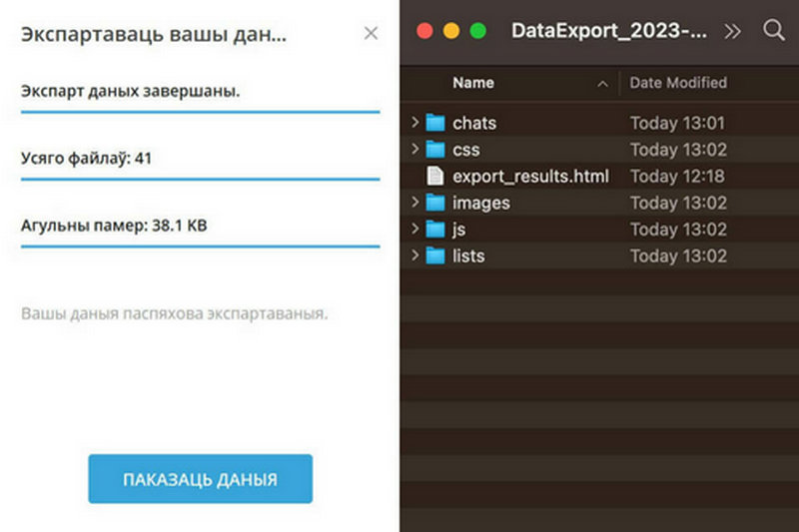The height and width of the screenshot is (532, 799).
Task: Sort files by Name column header
Action: 473,83
